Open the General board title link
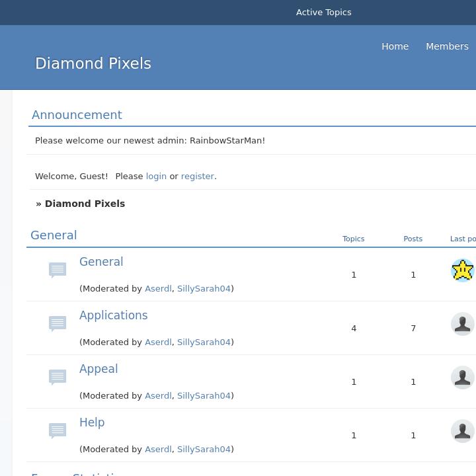 [101, 262]
